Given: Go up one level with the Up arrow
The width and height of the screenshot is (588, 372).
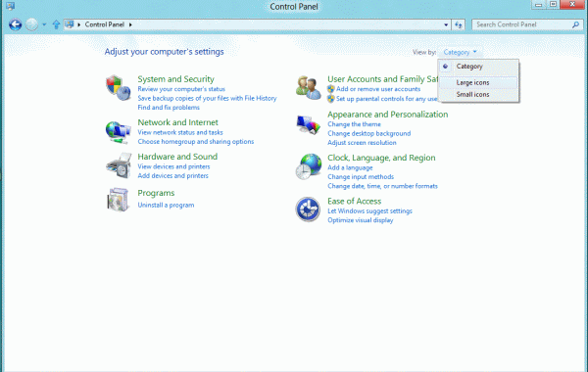Looking at the screenshot, I should [x=56, y=24].
